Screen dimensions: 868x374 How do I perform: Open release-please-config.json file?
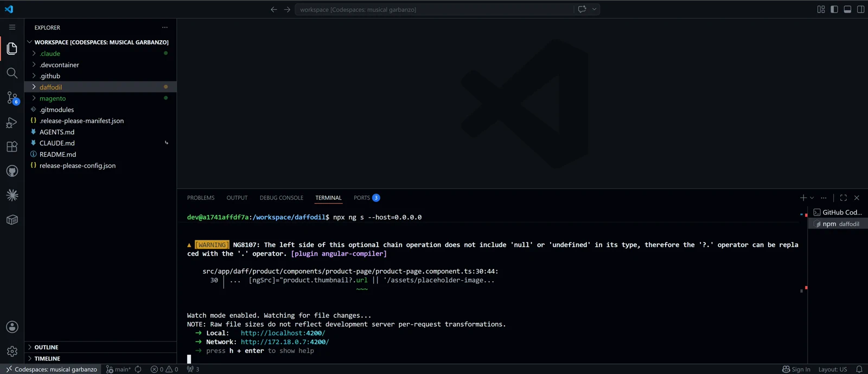pos(100,166)
